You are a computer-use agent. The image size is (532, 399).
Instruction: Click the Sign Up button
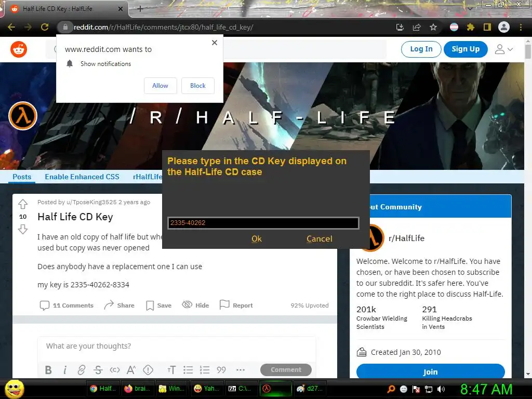point(465,49)
